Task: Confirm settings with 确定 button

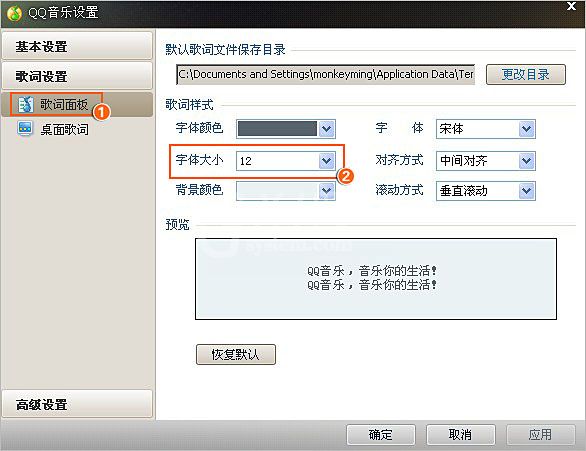Action: [x=381, y=435]
